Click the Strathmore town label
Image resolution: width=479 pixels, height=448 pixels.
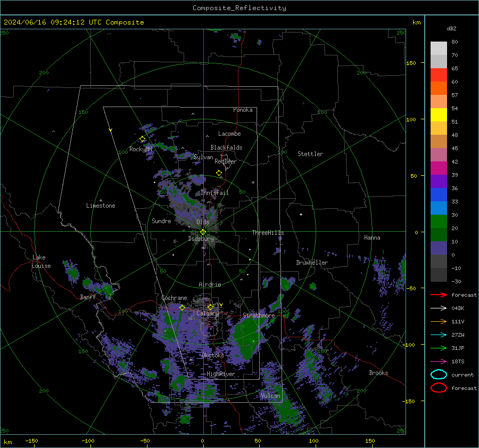tap(259, 315)
